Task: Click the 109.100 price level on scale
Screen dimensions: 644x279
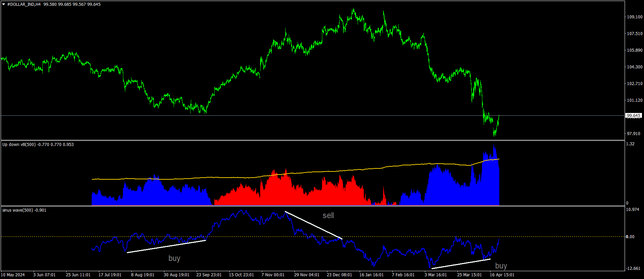Action: click(634, 17)
